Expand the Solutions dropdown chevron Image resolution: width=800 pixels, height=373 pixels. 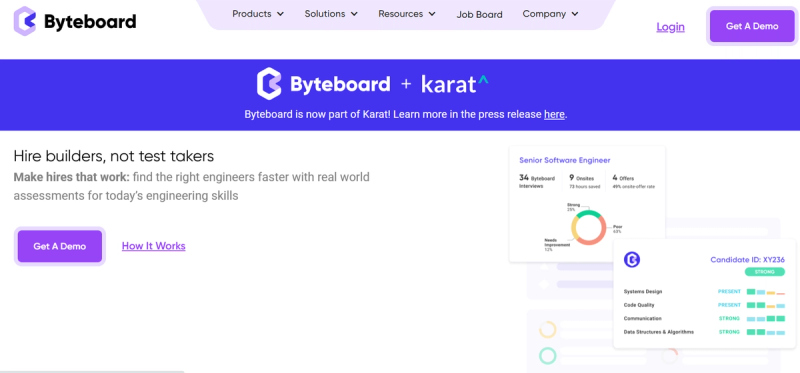click(354, 14)
